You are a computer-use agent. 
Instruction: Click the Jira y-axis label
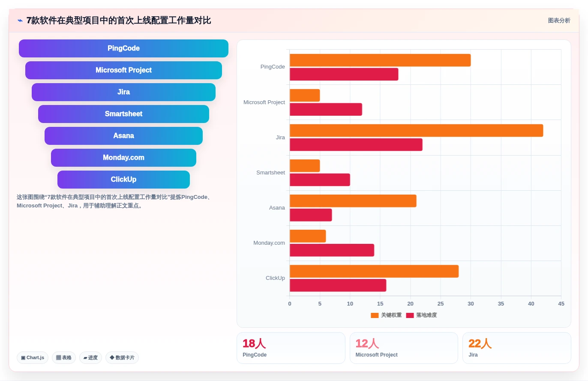280,138
